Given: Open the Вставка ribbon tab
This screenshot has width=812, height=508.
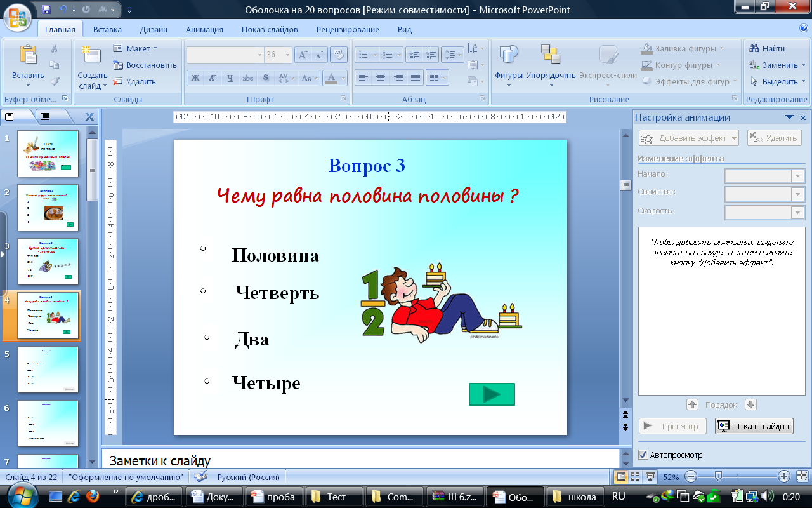Looking at the screenshot, I should pos(107,29).
